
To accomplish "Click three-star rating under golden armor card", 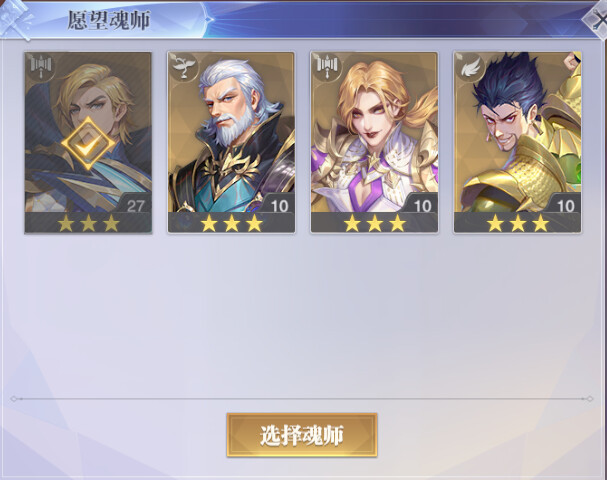I will tap(518, 223).
